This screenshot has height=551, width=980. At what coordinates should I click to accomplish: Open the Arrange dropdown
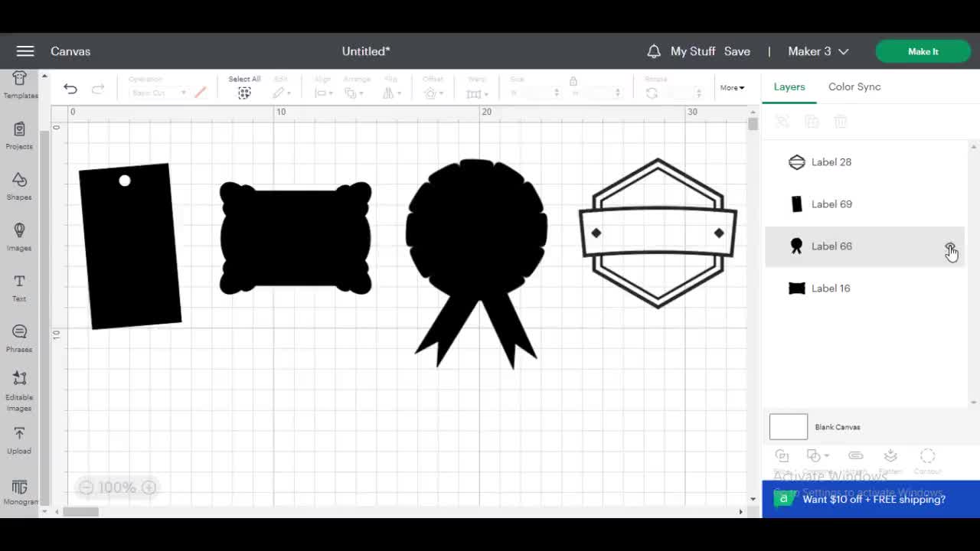pyautogui.click(x=354, y=93)
